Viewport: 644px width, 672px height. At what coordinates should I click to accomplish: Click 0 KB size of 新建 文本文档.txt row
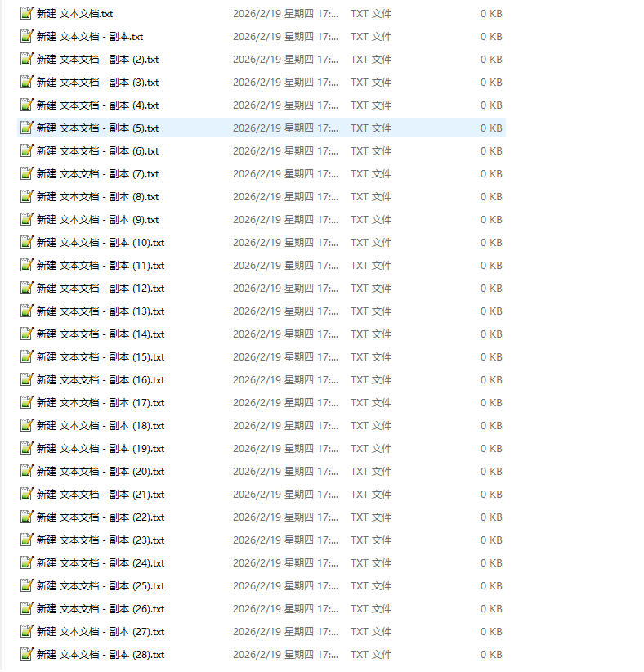coord(491,14)
